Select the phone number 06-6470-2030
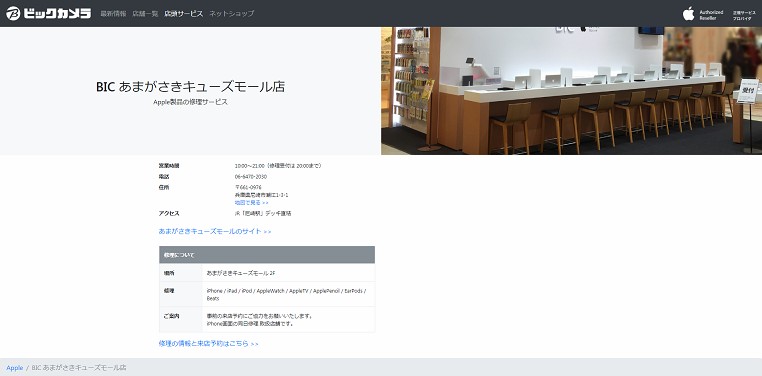Image resolution: width=762 pixels, height=376 pixels. tap(251, 176)
